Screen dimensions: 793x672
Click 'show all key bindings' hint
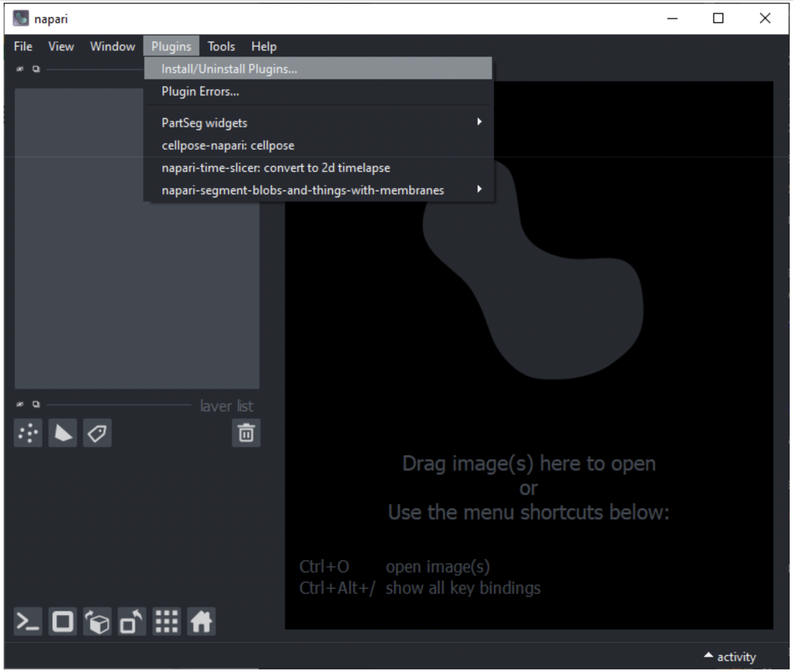[x=463, y=588]
